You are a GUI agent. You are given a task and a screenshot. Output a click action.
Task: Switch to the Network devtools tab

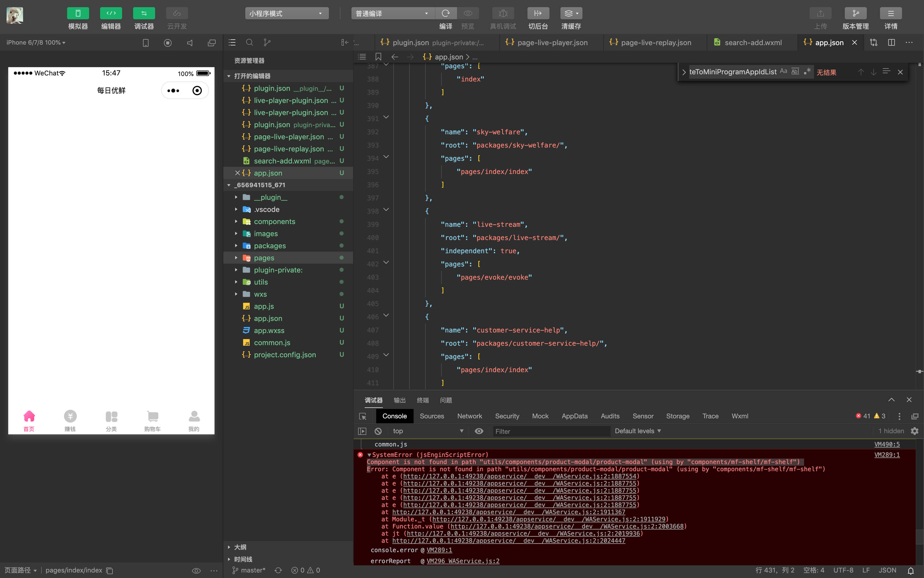(x=470, y=416)
